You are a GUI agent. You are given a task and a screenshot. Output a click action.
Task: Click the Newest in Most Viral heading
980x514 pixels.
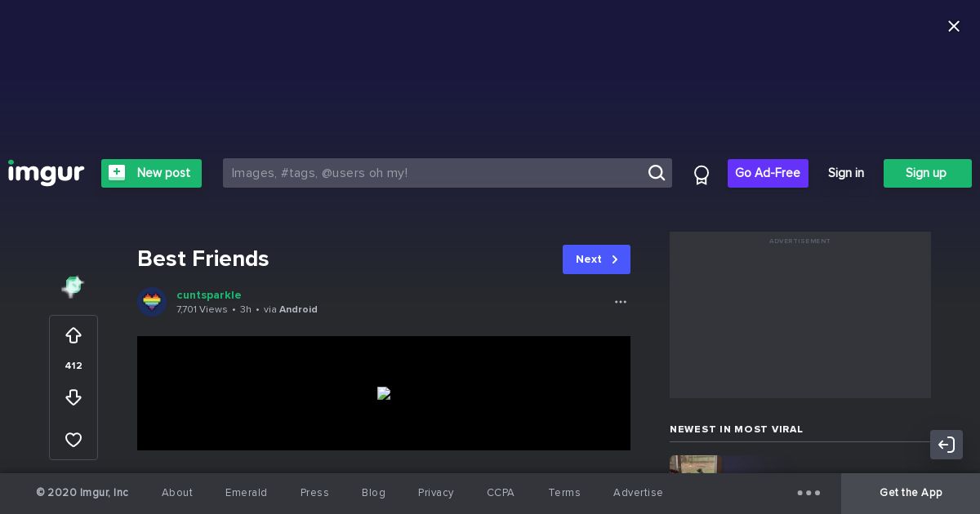point(737,429)
